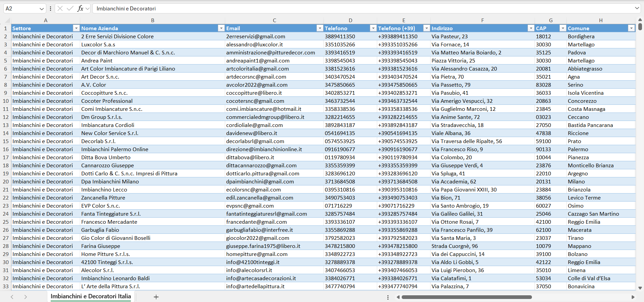Open the Settore column filter dropdown

tap(76, 28)
